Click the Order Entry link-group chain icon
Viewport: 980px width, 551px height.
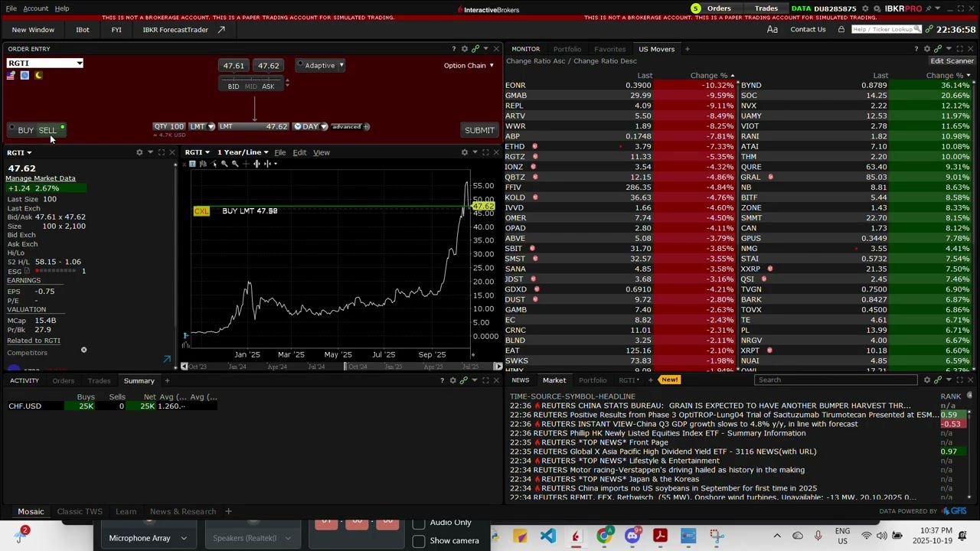[475, 49]
